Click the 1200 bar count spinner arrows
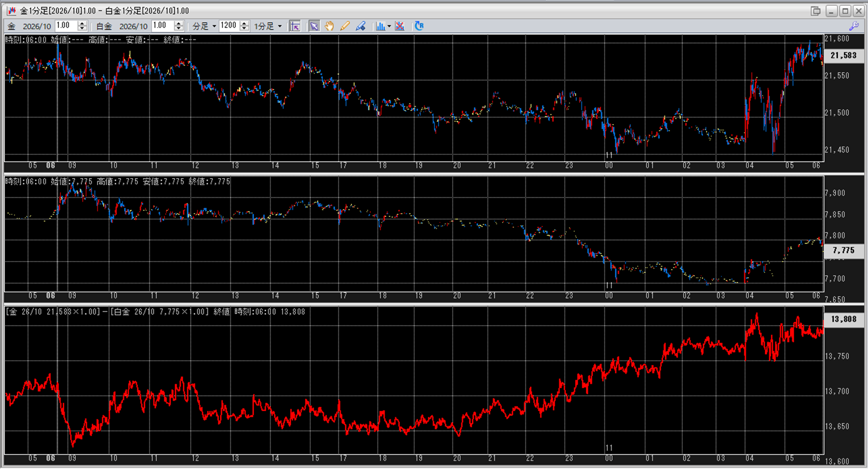 pos(245,26)
